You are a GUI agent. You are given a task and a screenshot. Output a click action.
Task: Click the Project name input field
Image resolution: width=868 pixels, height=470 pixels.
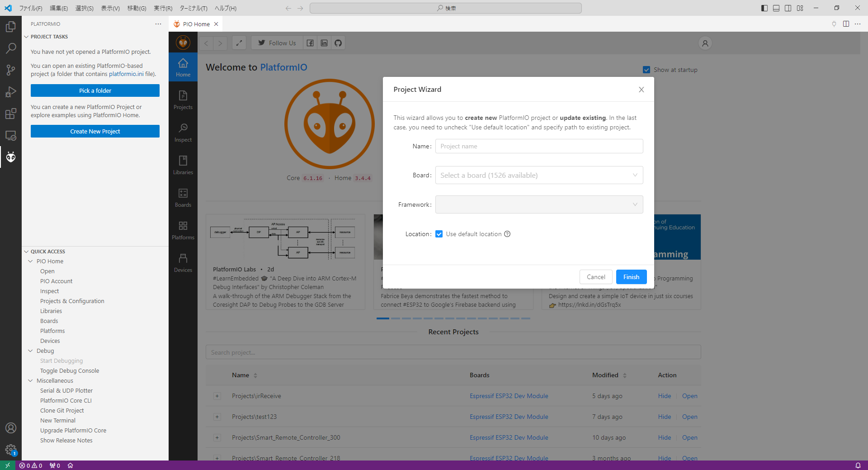(539, 146)
